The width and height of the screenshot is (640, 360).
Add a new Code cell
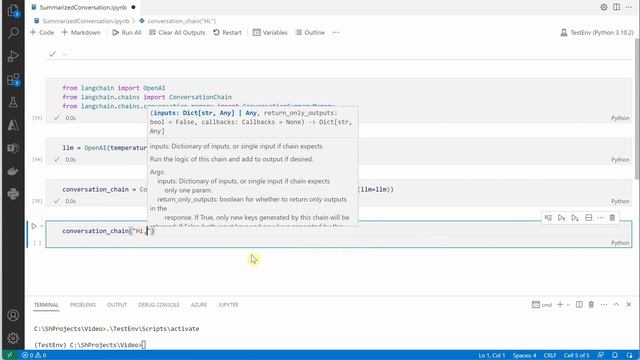[42, 32]
